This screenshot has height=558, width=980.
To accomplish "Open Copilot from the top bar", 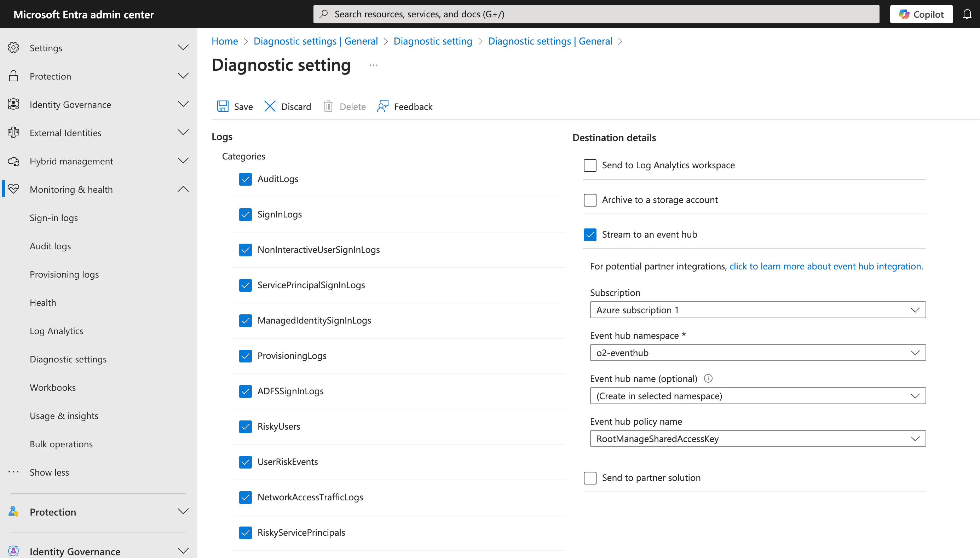I will point(921,14).
